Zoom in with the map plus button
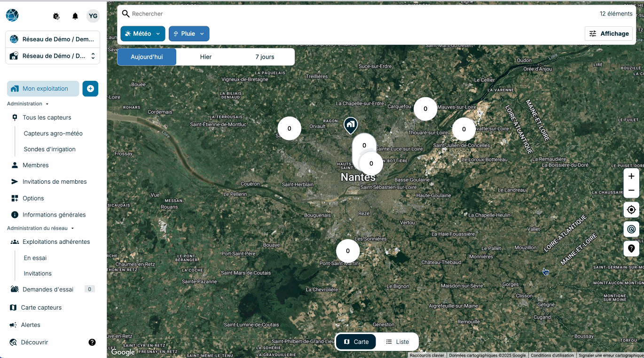 pos(631,176)
